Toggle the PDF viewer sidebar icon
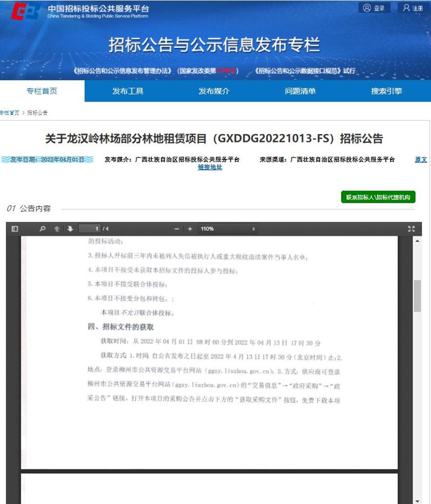Viewport: 431px width, 504px height. click(15, 229)
